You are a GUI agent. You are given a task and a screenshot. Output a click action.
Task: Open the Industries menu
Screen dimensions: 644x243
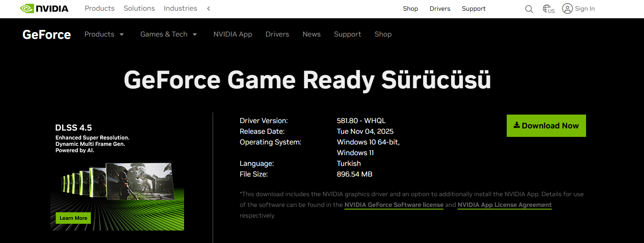coord(180,8)
